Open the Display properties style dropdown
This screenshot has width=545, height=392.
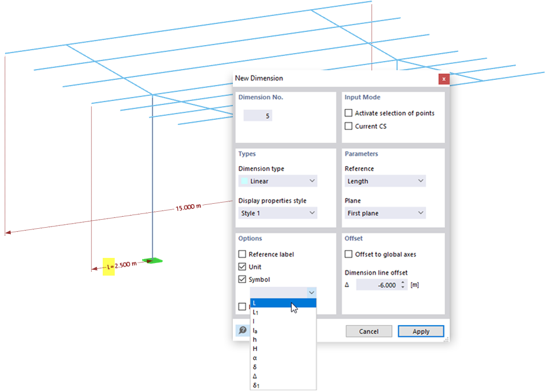[x=311, y=212]
